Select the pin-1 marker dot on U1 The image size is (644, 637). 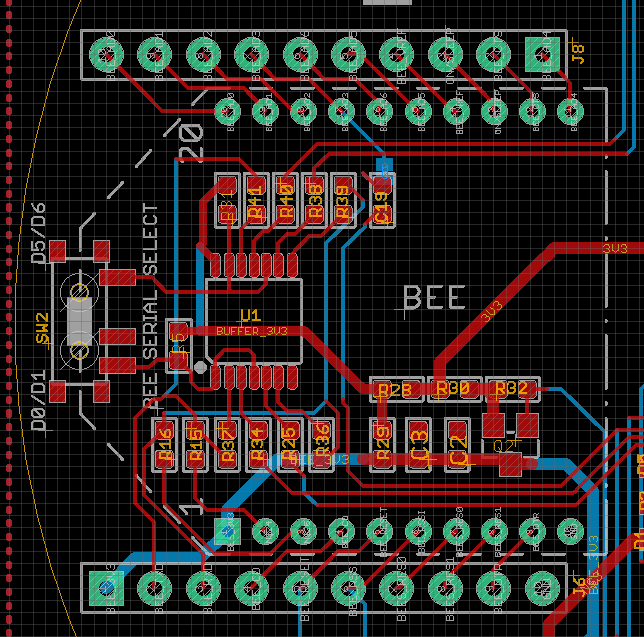[200, 367]
